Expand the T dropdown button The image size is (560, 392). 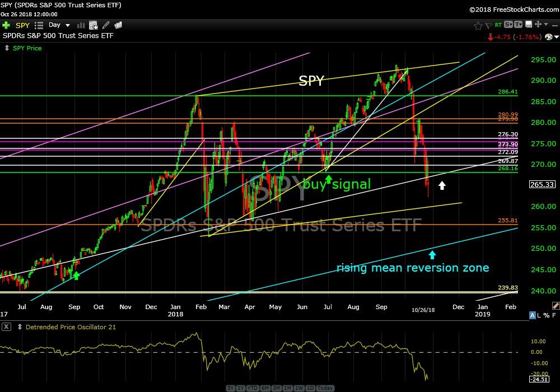pos(518,25)
